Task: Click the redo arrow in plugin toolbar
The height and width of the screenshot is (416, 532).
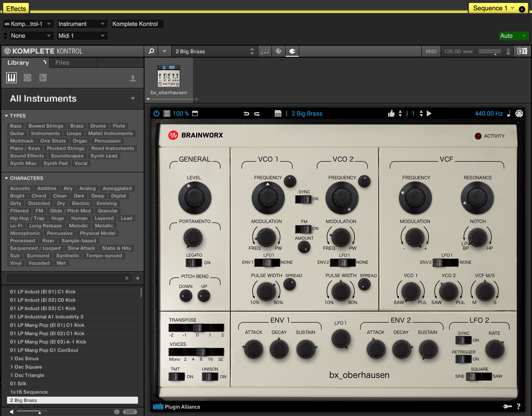Action: pyautogui.click(x=257, y=114)
